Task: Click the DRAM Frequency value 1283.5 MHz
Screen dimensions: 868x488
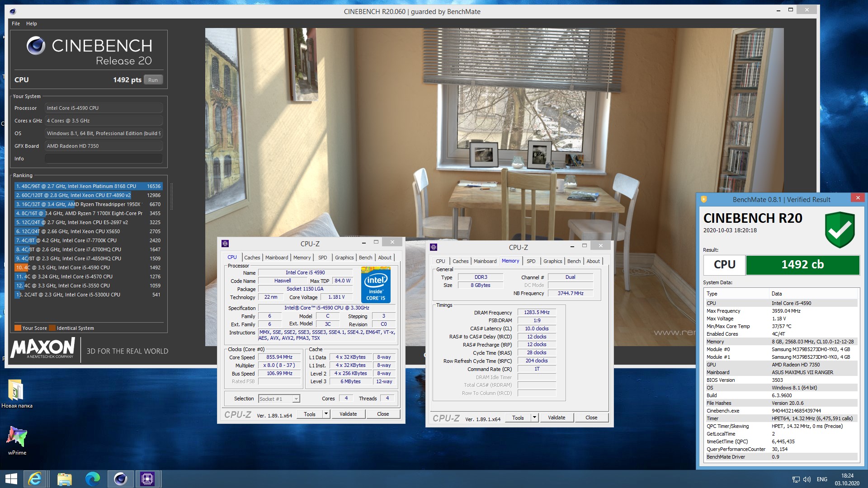Action: pyautogui.click(x=537, y=312)
